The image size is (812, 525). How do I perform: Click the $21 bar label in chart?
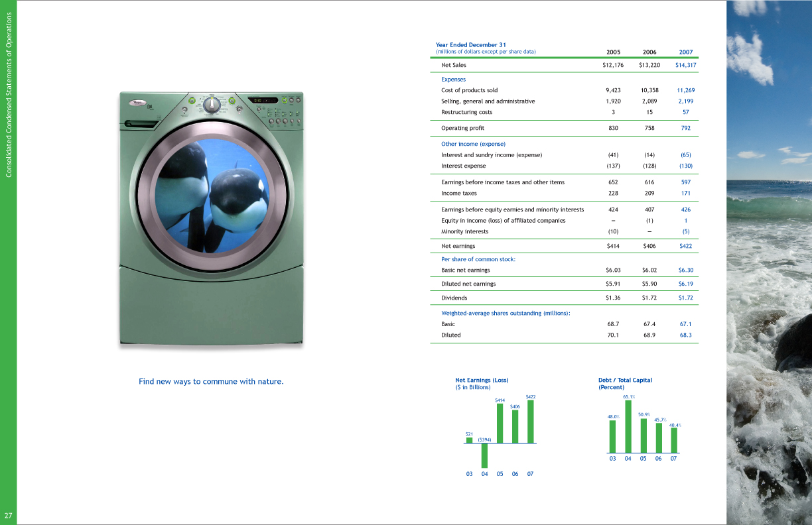point(469,434)
